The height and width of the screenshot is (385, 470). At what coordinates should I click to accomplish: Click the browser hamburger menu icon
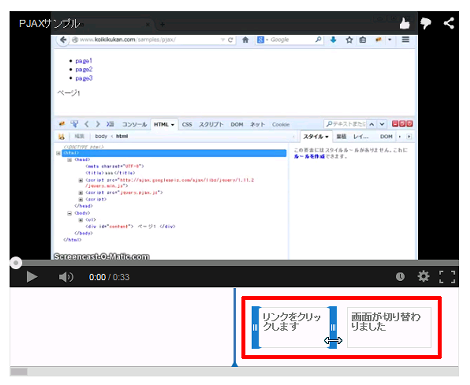[x=405, y=40]
